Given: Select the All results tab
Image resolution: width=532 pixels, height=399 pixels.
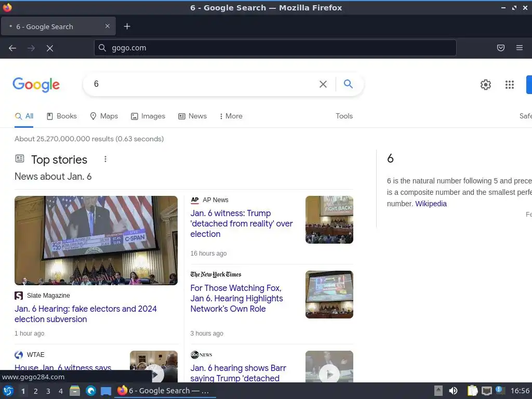Looking at the screenshot, I should coord(24,116).
